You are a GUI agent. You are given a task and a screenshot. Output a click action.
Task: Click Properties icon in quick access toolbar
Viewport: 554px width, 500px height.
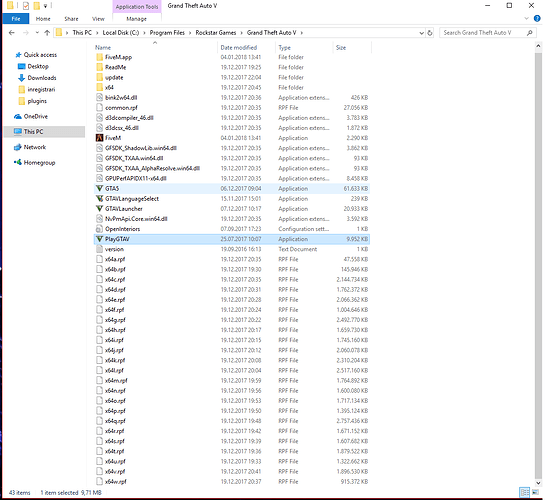point(26,6)
